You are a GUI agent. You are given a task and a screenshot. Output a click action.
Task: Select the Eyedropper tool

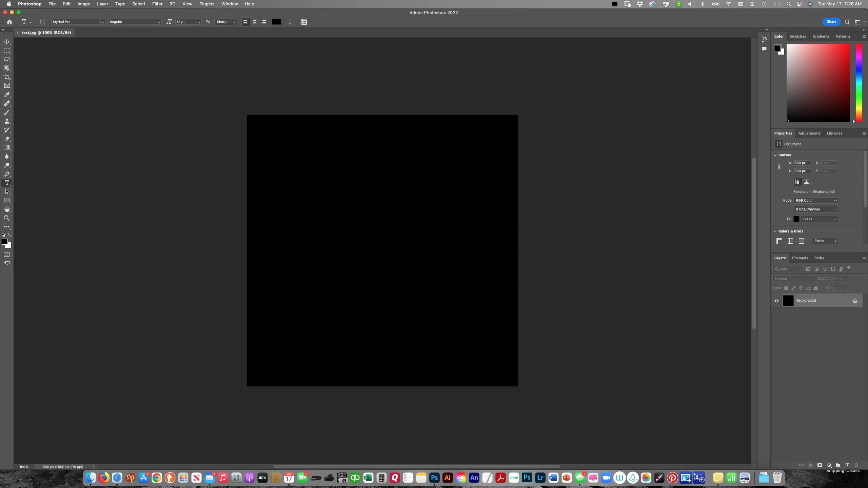7,95
